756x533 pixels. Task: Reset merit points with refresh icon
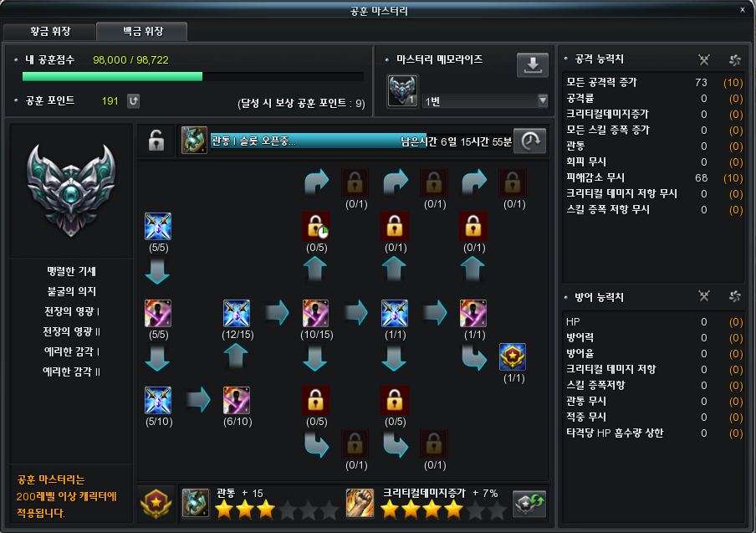(133, 100)
